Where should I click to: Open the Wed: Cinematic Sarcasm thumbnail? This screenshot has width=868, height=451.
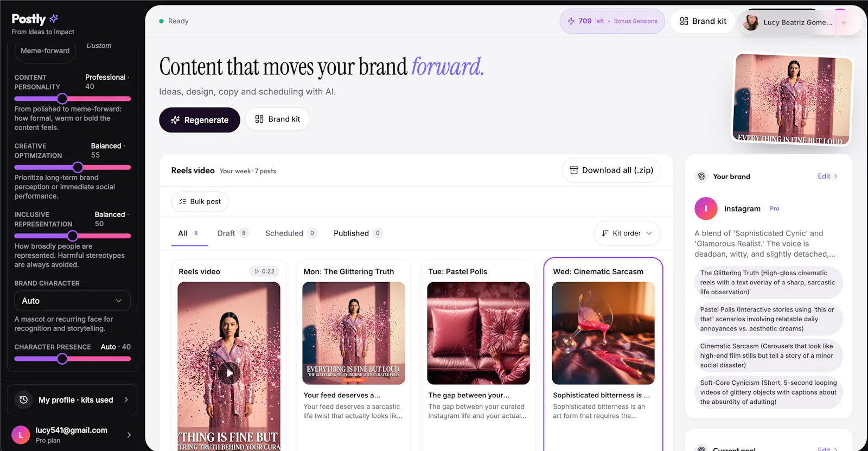click(603, 333)
